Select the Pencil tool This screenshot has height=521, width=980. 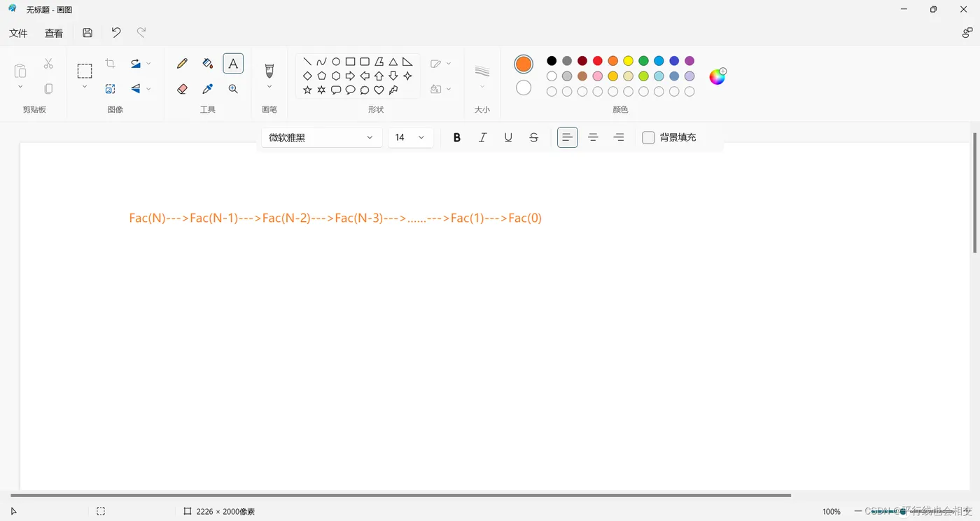(x=183, y=64)
